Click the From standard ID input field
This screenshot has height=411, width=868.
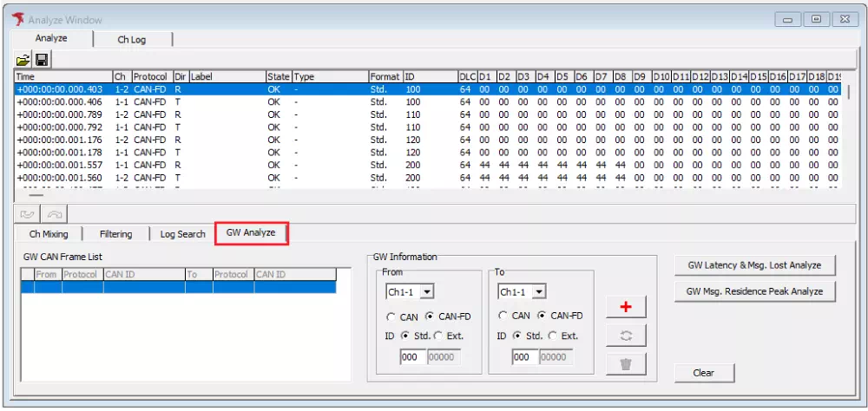click(x=411, y=357)
